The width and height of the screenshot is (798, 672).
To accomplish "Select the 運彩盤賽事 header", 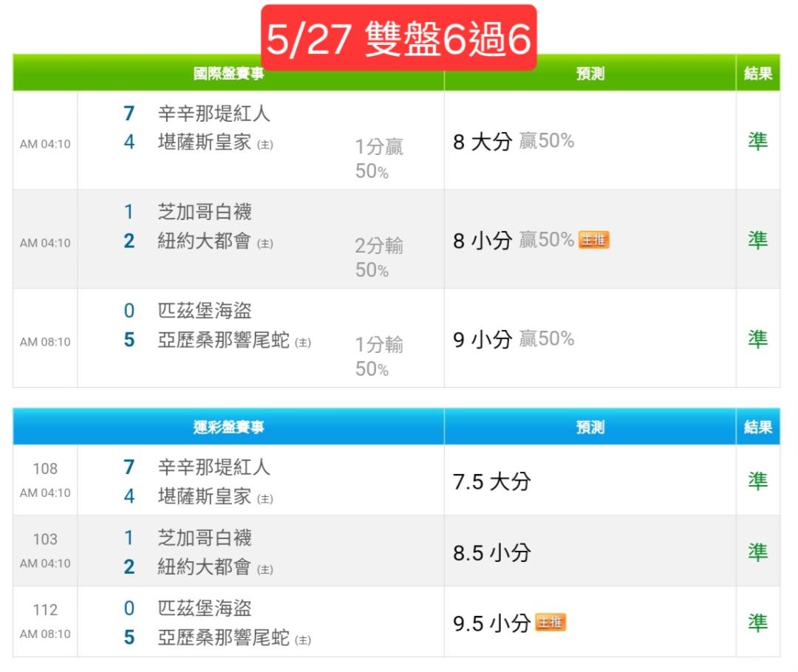I will 228,427.
